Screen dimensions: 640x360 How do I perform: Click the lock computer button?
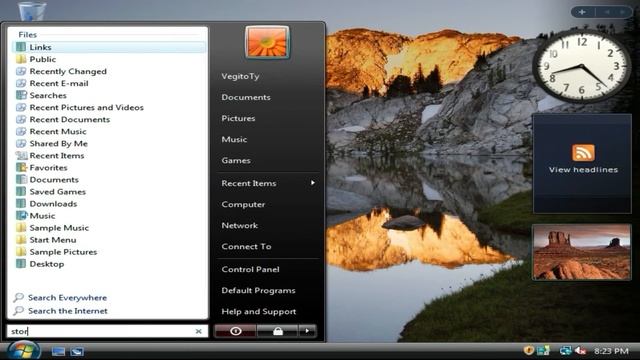(x=278, y=331)
